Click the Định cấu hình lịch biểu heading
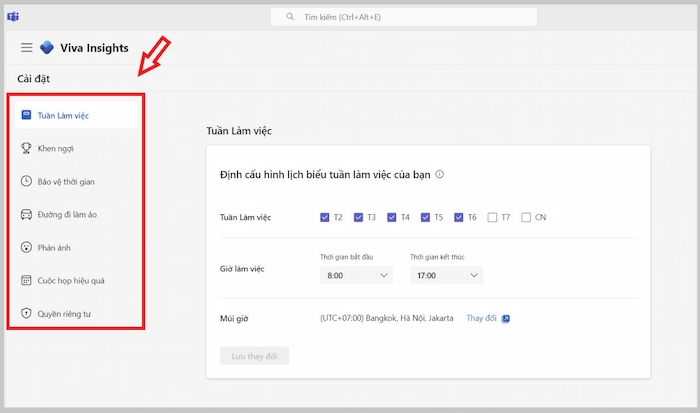 pos(325,175)
